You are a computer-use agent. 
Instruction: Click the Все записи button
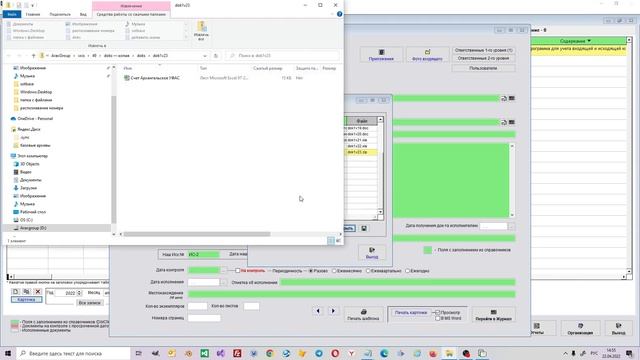tap(89, 303)
